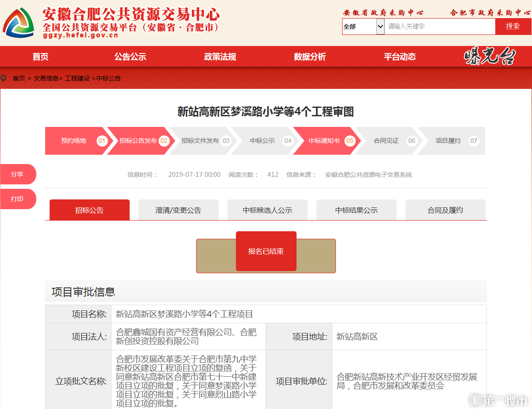This screenshot has height=409, width=532.
Task: Click the 报名已结束 registration-closed button
Action: click(266, 251)
